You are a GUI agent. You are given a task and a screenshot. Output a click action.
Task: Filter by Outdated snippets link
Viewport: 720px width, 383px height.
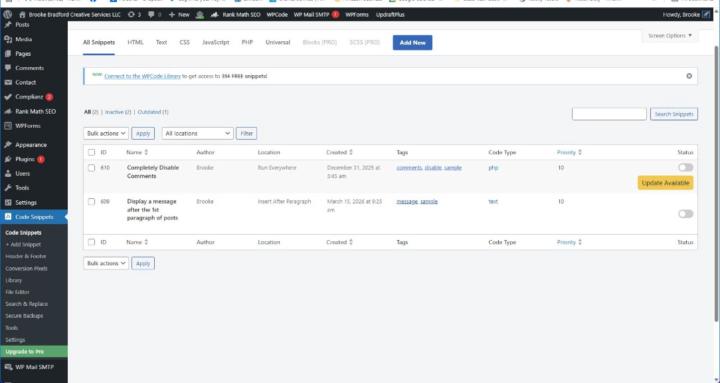pos(153,112)
